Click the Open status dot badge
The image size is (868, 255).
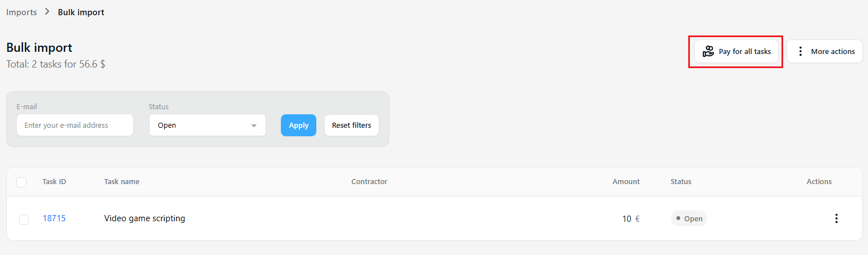(689, 218)
